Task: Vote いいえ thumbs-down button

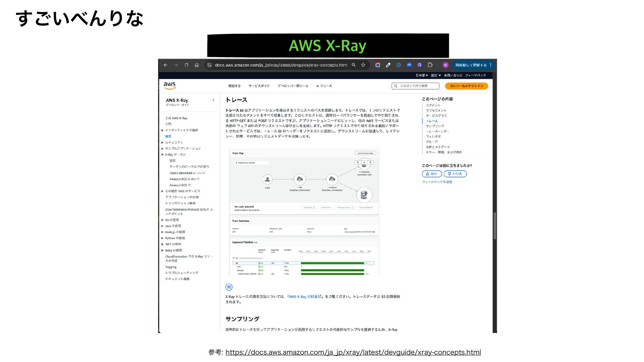Action: 455,174
